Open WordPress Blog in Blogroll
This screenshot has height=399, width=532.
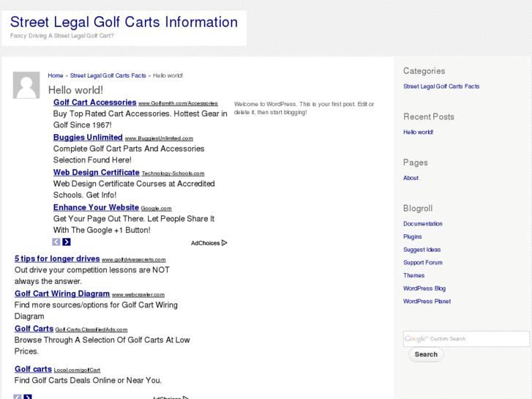[x=424, y=288]
